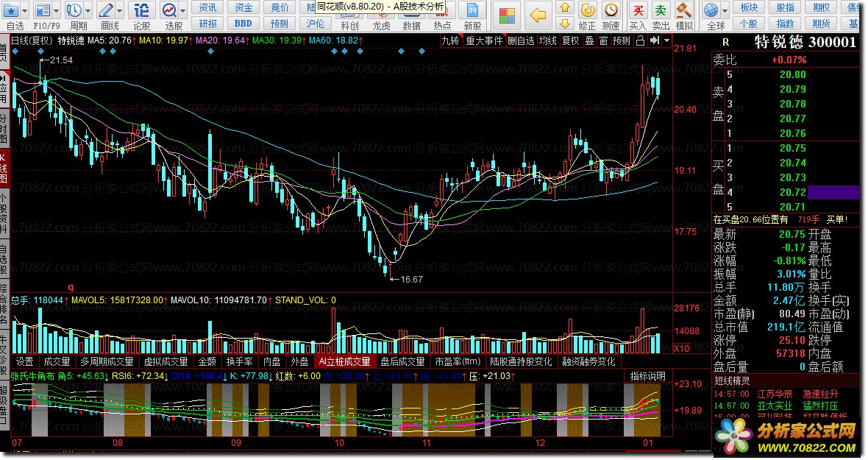Click the 资金 capital flow button
Image resolution: width=868 pixels, height=460 pixels.
coord(243,7)
